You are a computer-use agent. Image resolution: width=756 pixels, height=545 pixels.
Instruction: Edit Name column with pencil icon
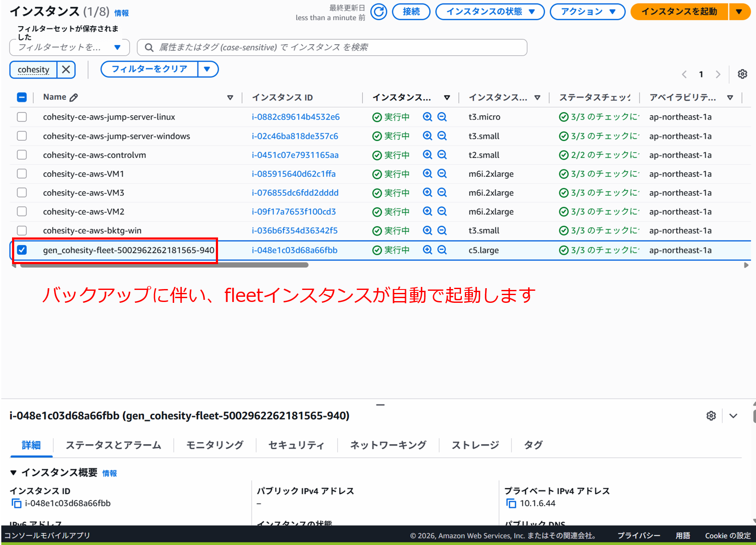point(74,97)
